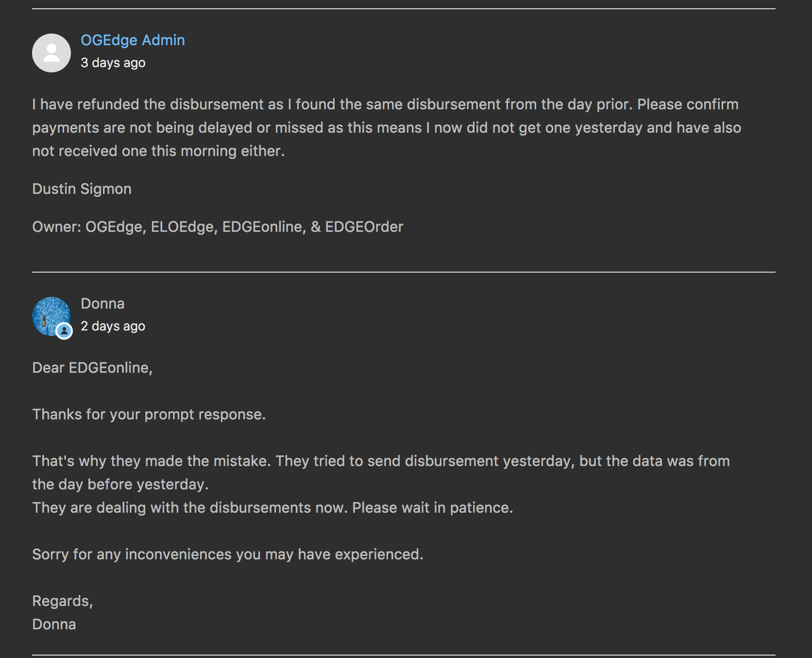Click the 'Dustin Sigmon' signature line
Viewport: 812px width, 658px height.
[82, 189]
